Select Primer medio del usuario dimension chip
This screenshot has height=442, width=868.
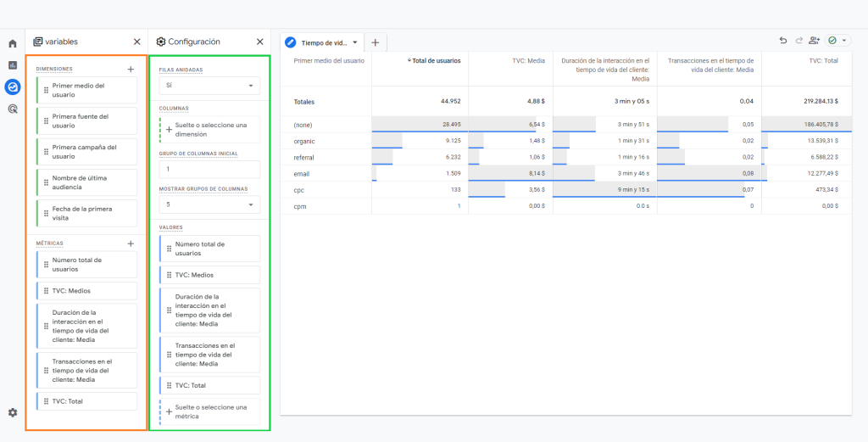[x=86, y=90]
